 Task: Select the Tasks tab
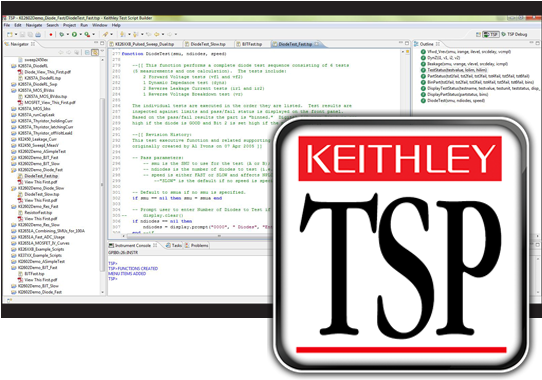174,245
